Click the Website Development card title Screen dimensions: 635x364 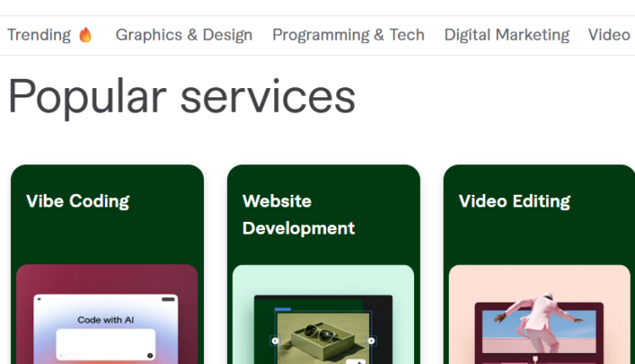[x=299, y=215]
